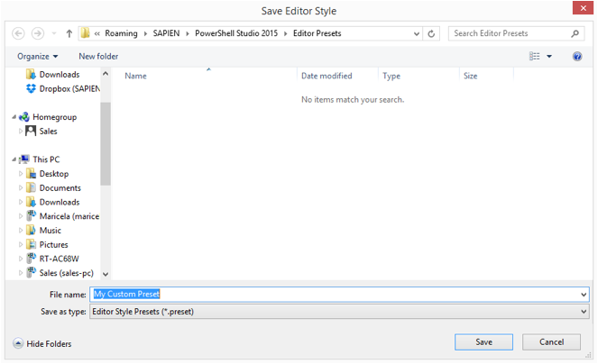Open the view options dropdown arrow
This screenshot has height=364, width=598.
(549, 57)
